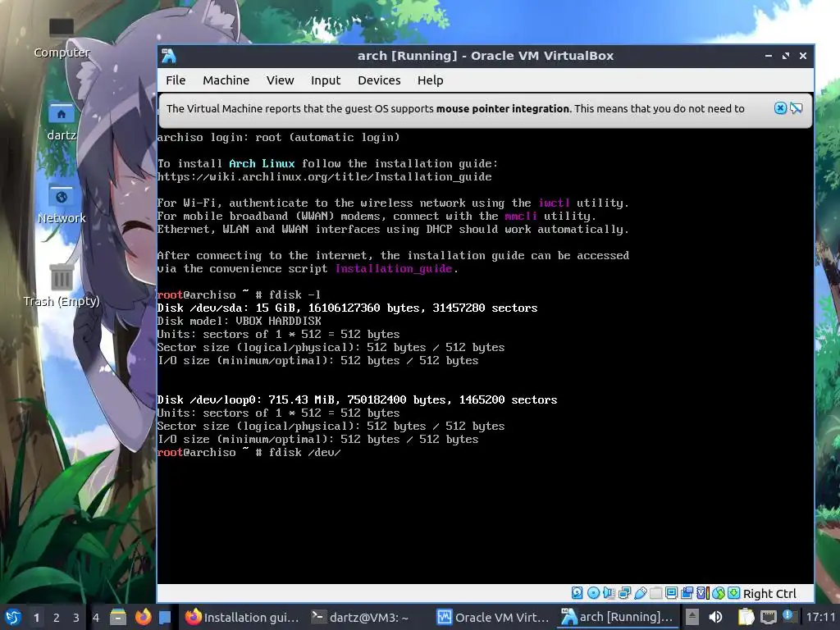The image size is (840, 630).
Task: Click the wired network tray icon
Action: tap(768, 617)
